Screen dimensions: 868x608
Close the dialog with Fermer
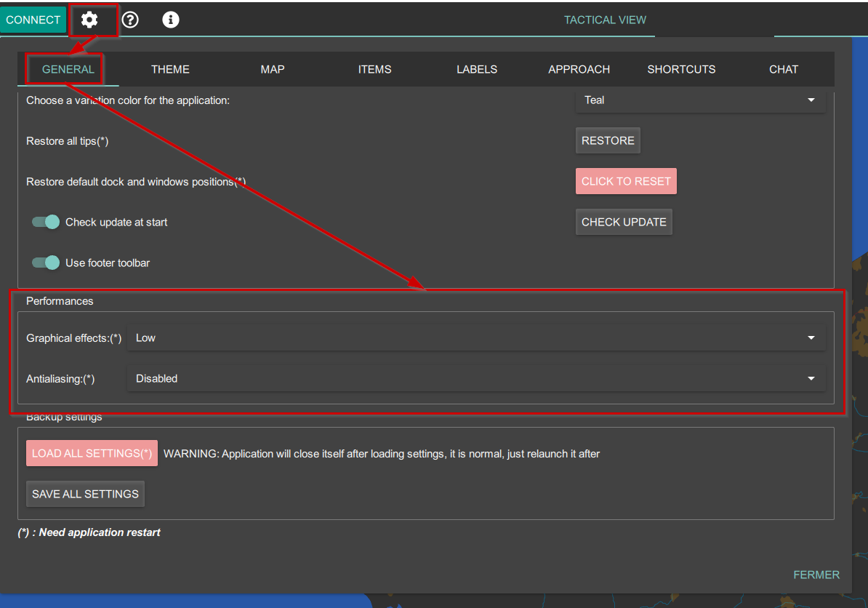816,575
